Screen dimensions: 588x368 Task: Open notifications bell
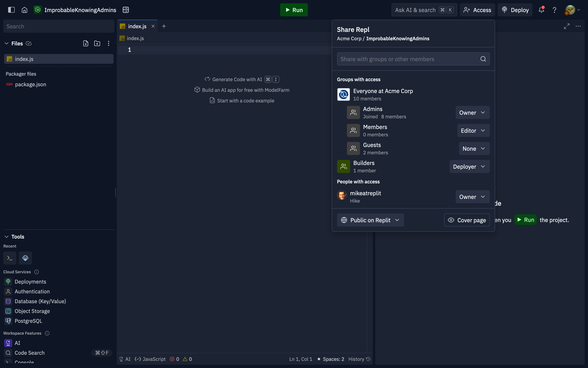[x=541, y=10]
